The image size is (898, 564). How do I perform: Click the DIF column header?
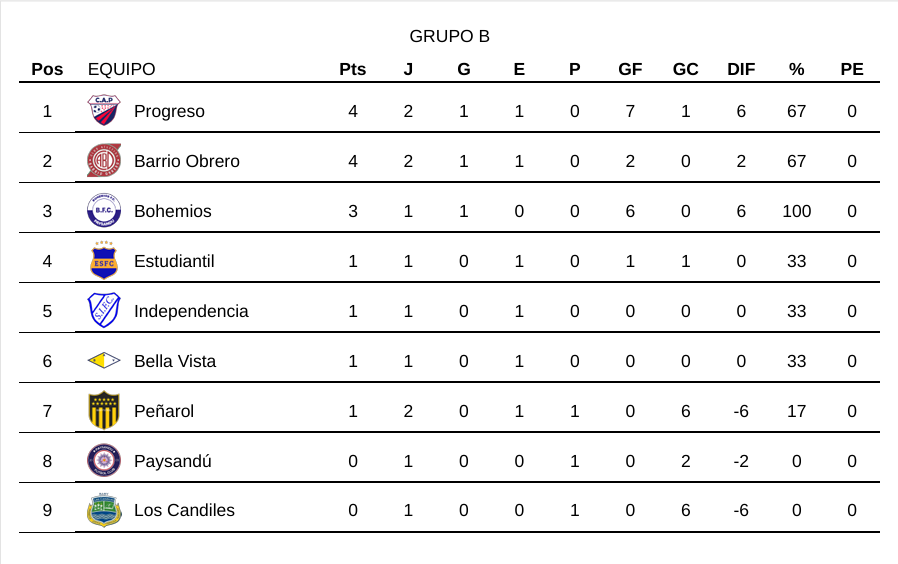(x=741, y=70)
